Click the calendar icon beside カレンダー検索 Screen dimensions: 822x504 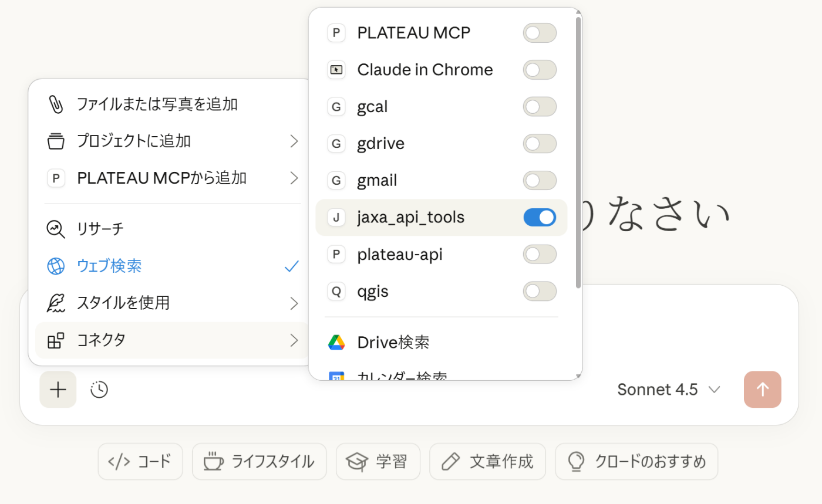click(x=336, y=377)
